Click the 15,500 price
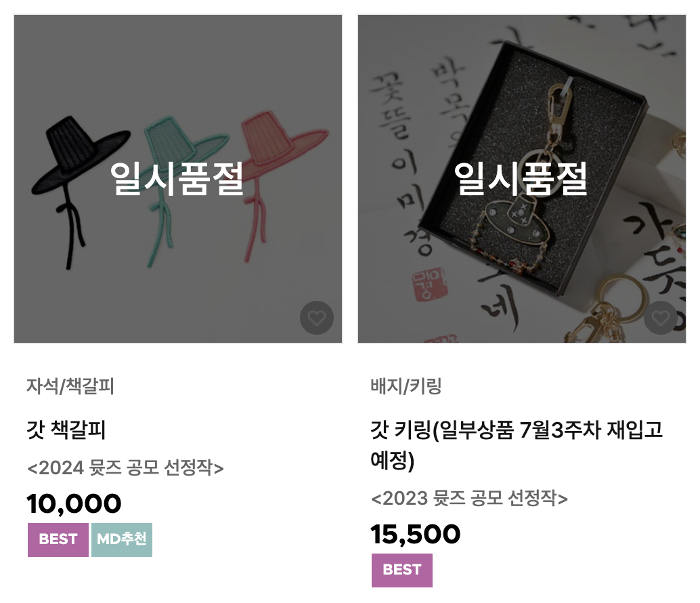 (416, 535)
